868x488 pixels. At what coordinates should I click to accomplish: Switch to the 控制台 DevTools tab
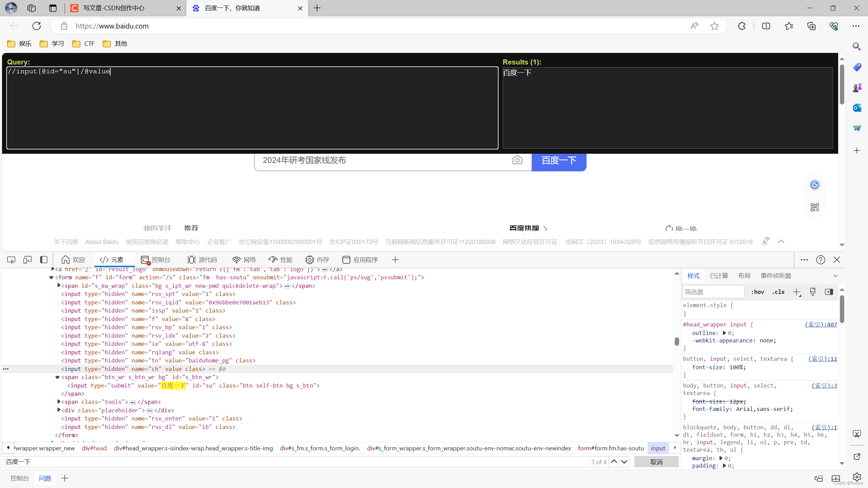click(x=156, y=260)
